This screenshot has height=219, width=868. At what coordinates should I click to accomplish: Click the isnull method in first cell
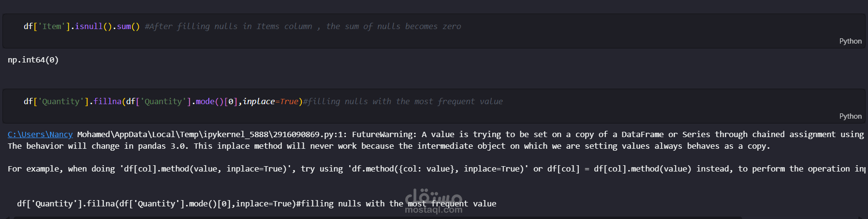88,27
